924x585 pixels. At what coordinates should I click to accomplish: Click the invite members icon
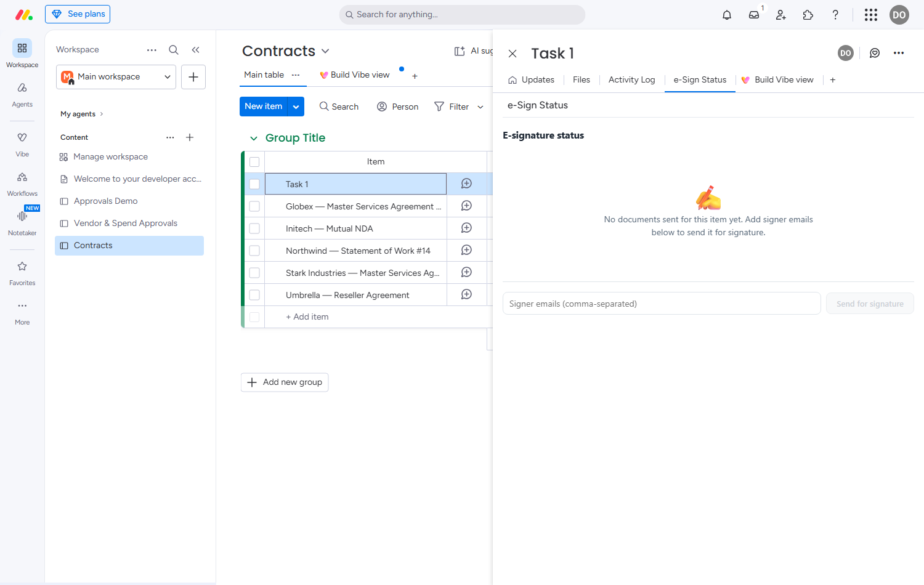pyautogui.click(x=781, y=15)
